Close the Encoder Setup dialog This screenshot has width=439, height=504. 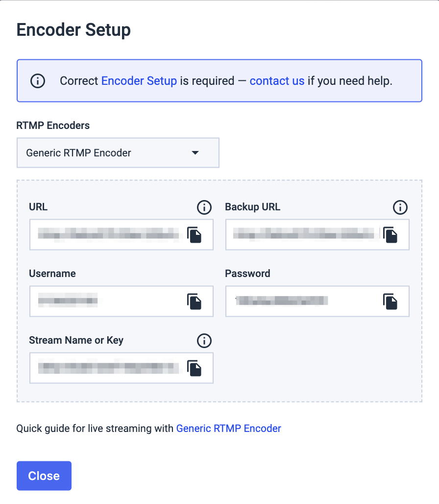[x=44, y=476]
